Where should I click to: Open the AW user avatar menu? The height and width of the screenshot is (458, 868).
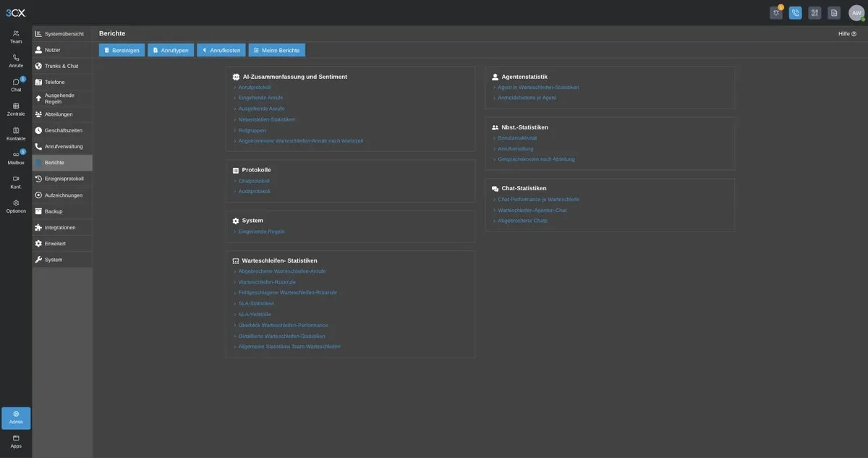tap(856, 12)
